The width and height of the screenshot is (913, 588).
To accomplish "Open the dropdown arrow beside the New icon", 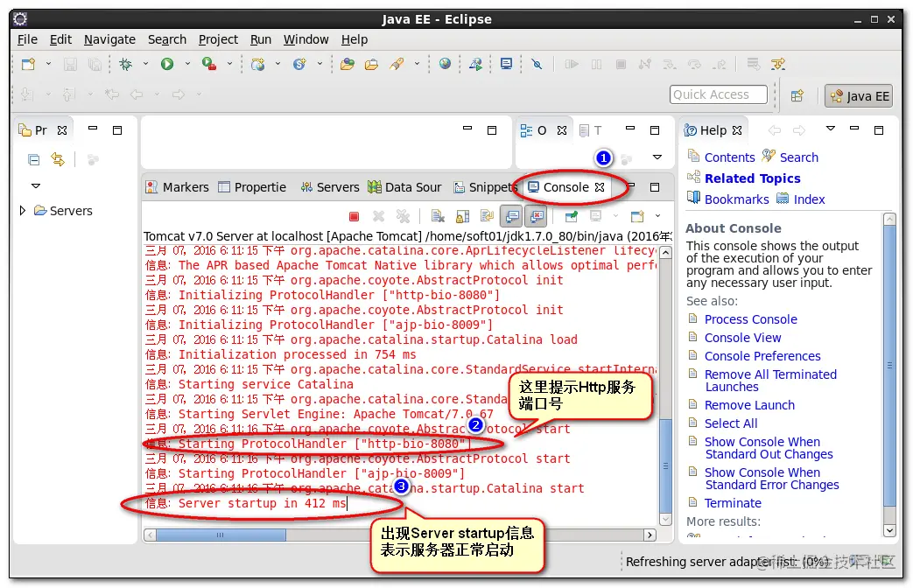I will click(48, 64).
